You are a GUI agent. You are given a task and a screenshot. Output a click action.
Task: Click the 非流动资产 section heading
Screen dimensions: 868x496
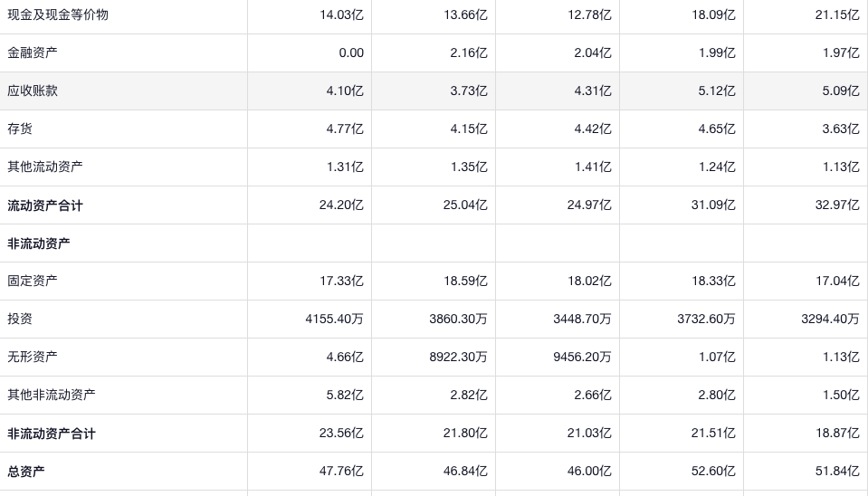coord(39,243)
